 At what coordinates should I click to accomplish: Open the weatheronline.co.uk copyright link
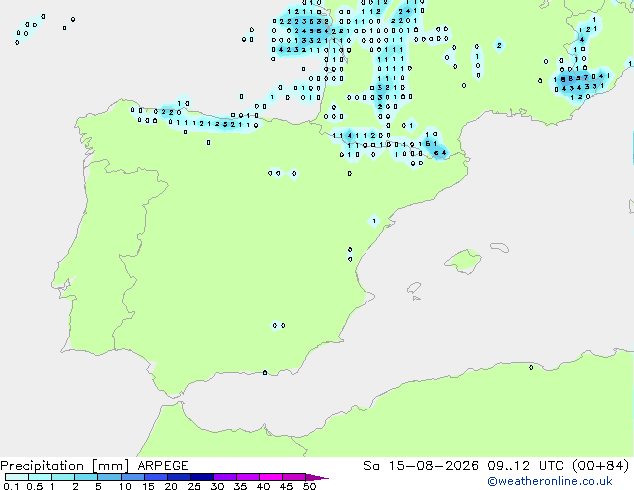coord(550,481)
